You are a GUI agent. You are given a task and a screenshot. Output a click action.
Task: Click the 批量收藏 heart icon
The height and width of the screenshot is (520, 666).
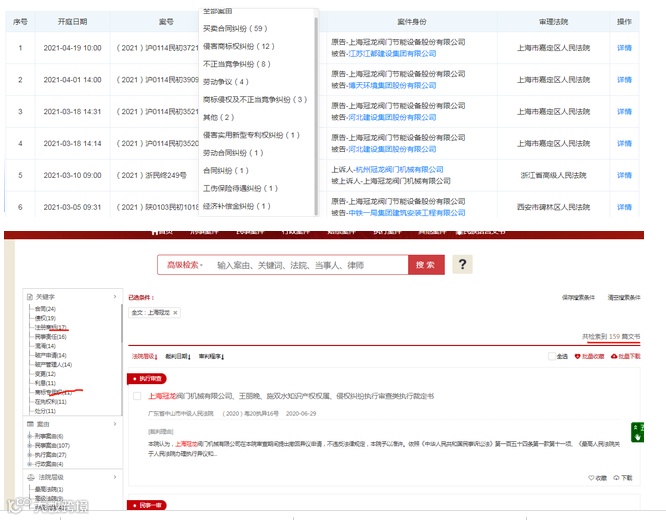coord(577,356)
